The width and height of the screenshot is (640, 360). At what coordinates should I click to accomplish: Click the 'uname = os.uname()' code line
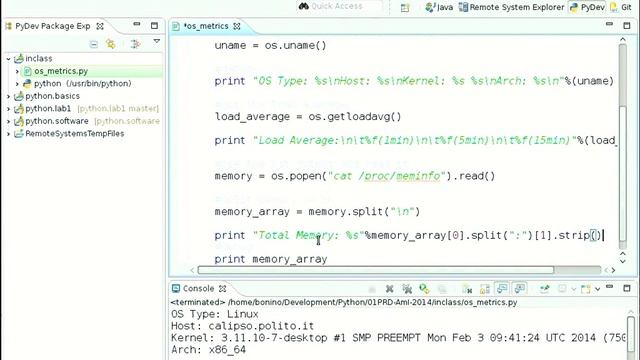(270, 45)
